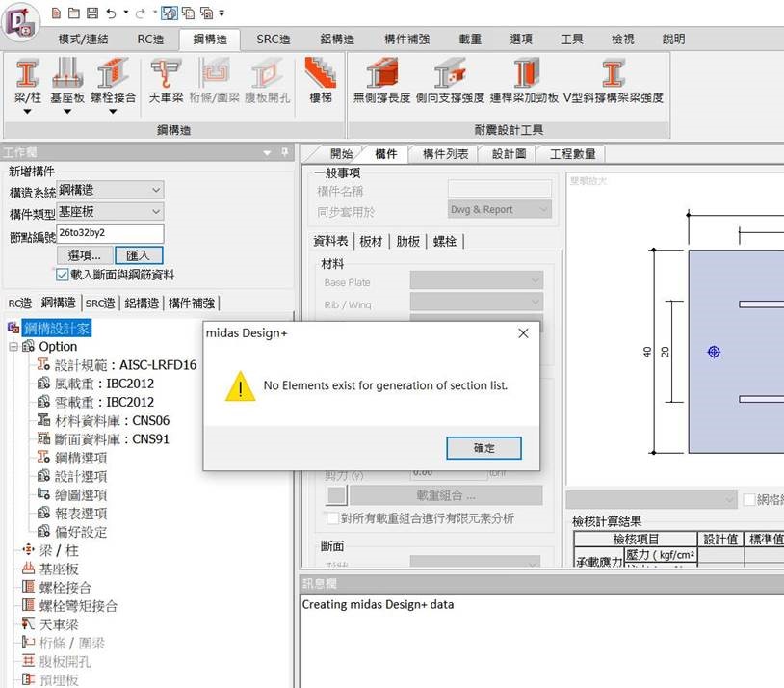784x688 pixels.
Task: Click the warning icon in the dialog
Action: pos(240,386)
